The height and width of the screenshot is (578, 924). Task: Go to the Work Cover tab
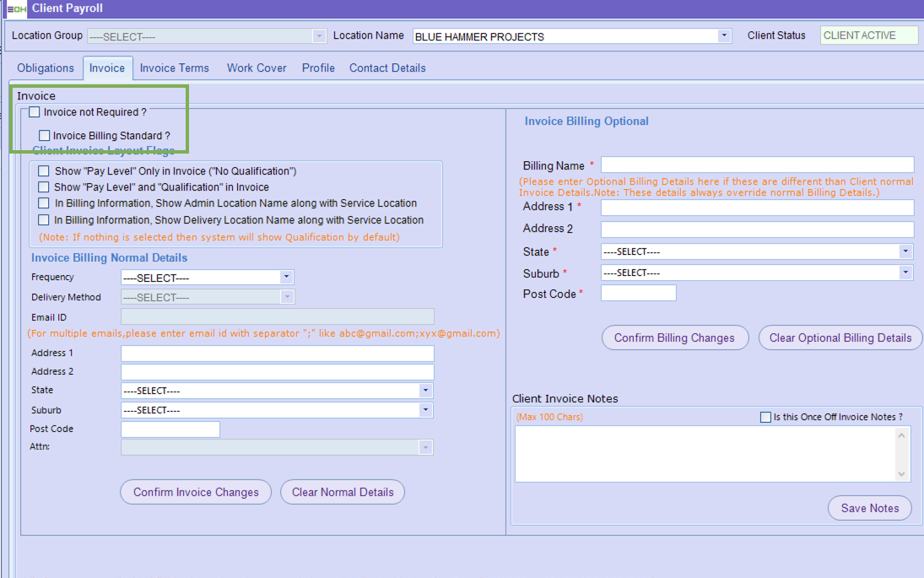[x=257, y=68]
